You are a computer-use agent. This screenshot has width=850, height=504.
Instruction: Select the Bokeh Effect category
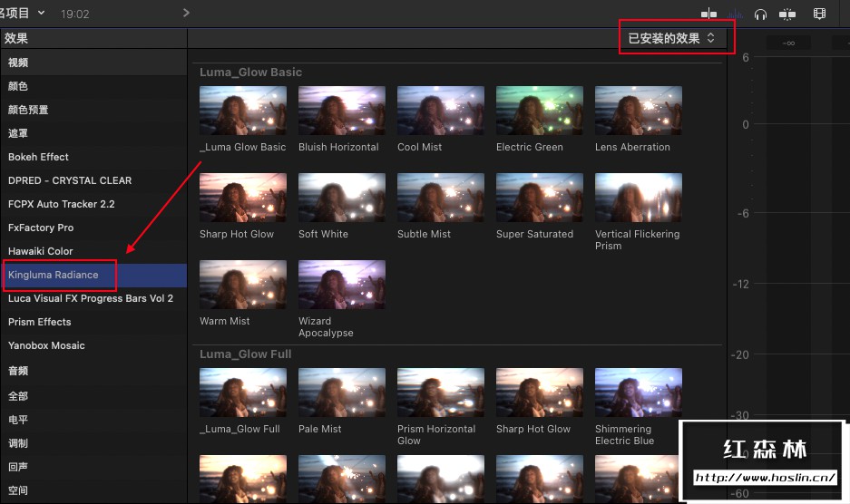(x=93, y=157)
